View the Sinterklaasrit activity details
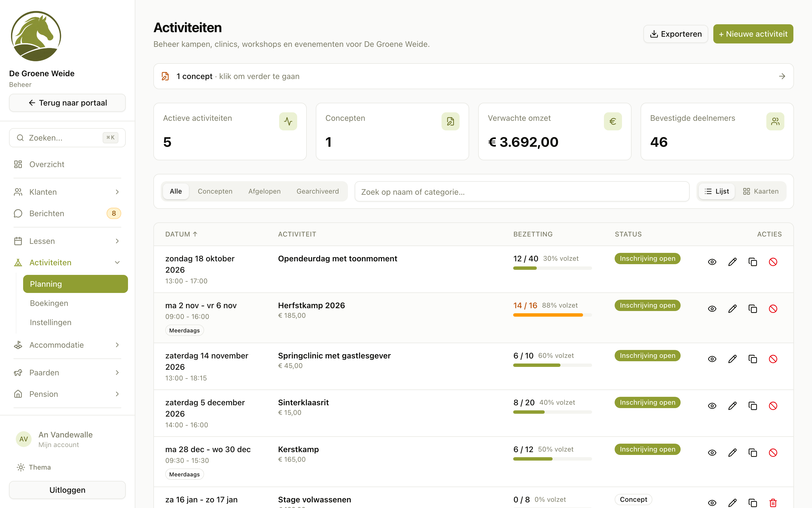Image resolution: width=812 pixels, height=508 pixels. [x=712, y=406]
